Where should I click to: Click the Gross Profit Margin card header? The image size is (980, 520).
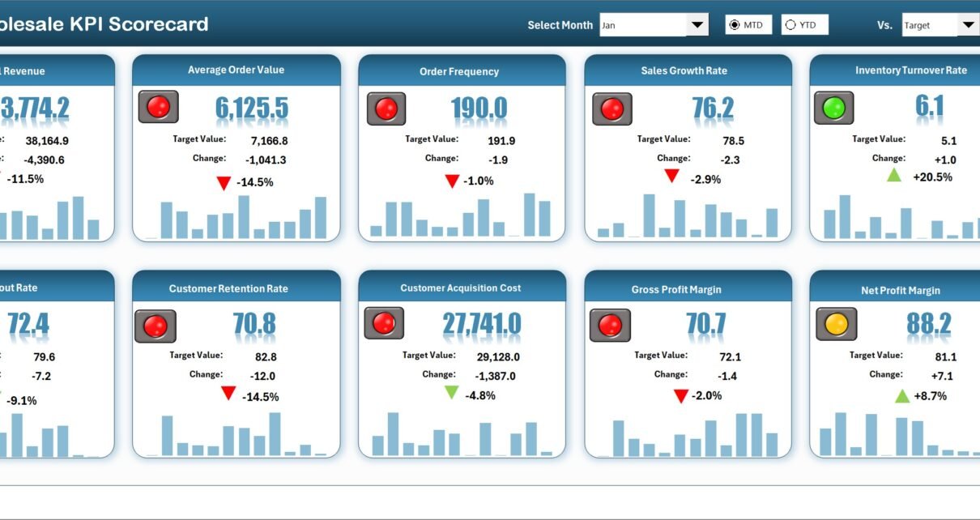pos(688,289)
